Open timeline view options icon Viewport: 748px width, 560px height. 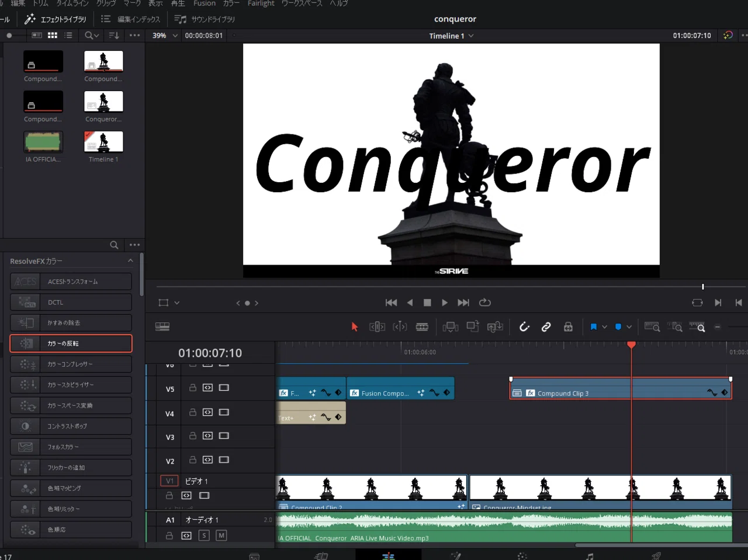tap(162, 327)
